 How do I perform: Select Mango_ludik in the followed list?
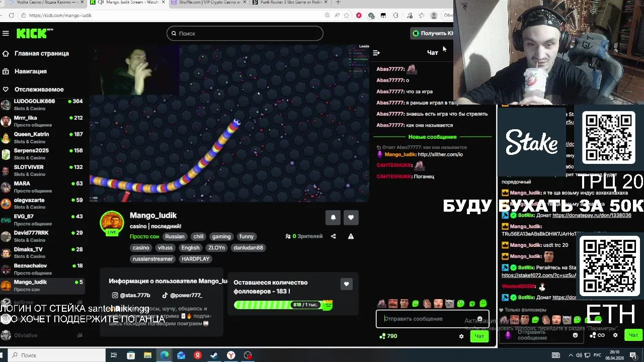pos(42,286)
